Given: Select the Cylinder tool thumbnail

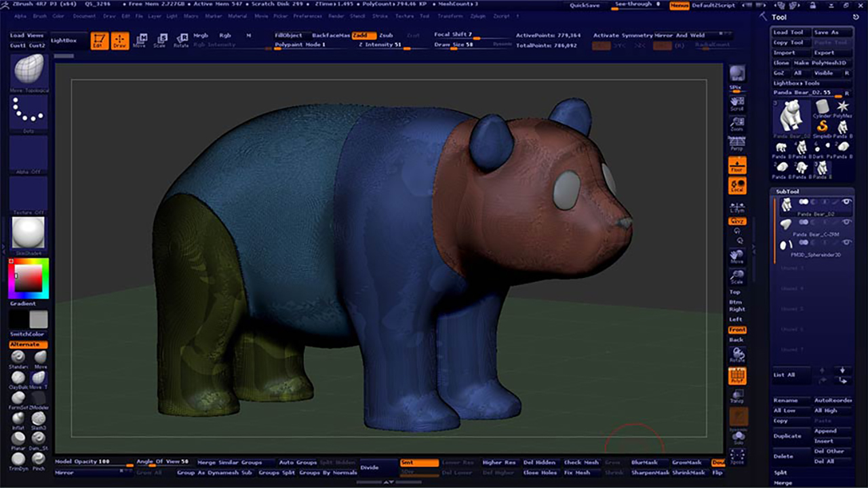Looking at the screenshot, I should [823, 108].
